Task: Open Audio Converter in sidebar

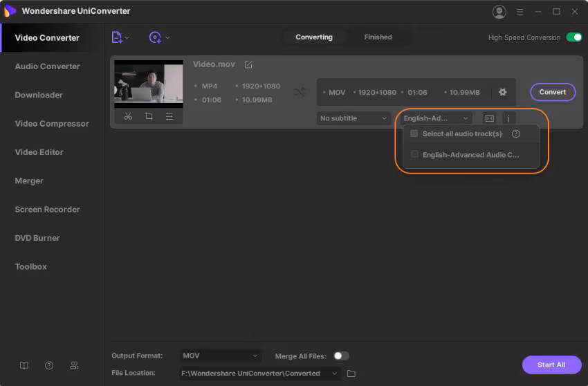Action: tap(47, 66)
